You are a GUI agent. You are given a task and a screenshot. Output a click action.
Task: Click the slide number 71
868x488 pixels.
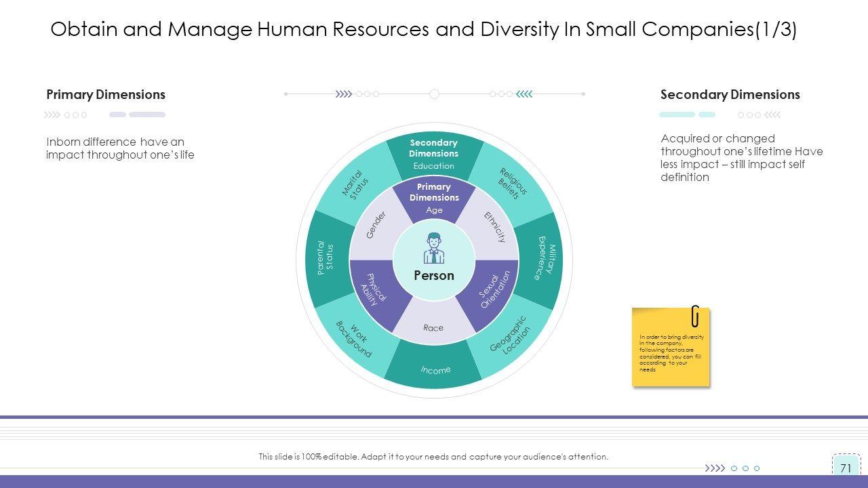pyautogui.click(x=846, y=468)
